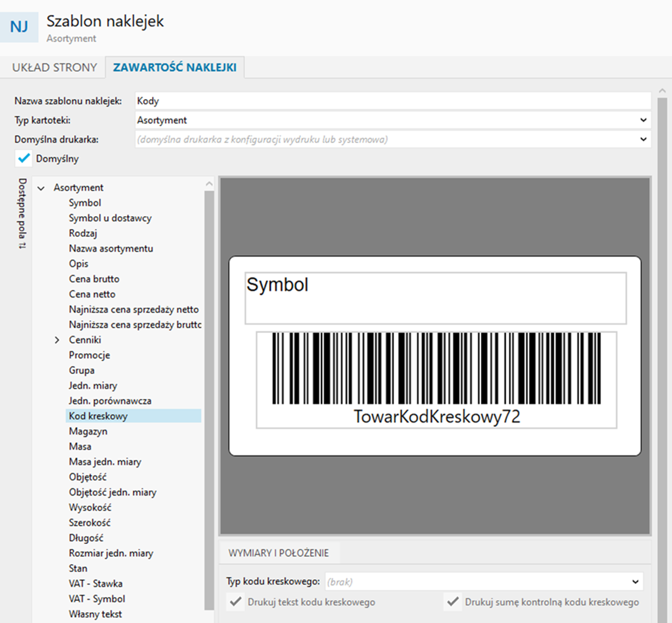
Task: Select Symbol in the fields tree
Action: 85,203
